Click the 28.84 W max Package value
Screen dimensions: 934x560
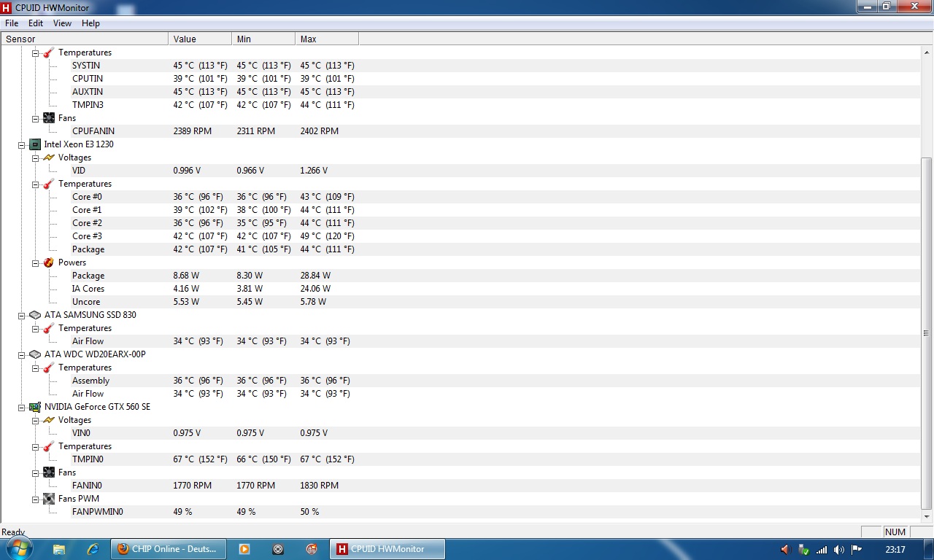tap(315, 276)
